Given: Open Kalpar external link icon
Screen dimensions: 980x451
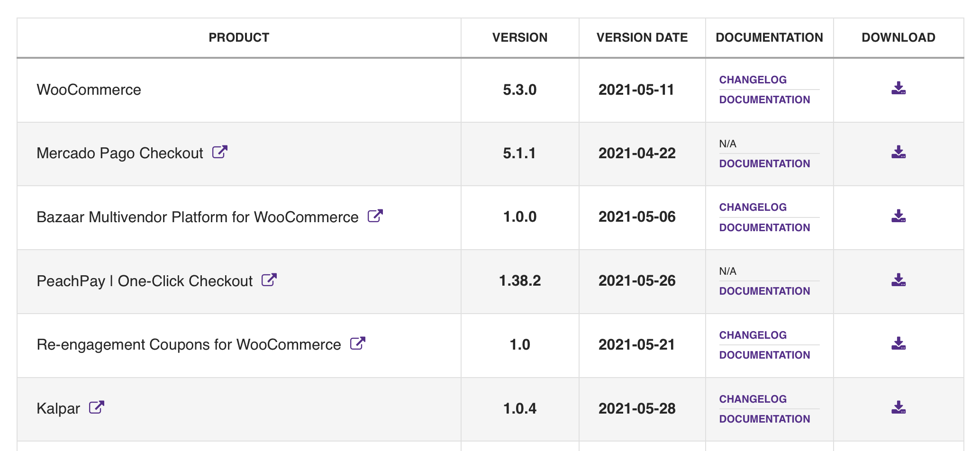Looking at the screenshot, I should [x=97, y=407].
